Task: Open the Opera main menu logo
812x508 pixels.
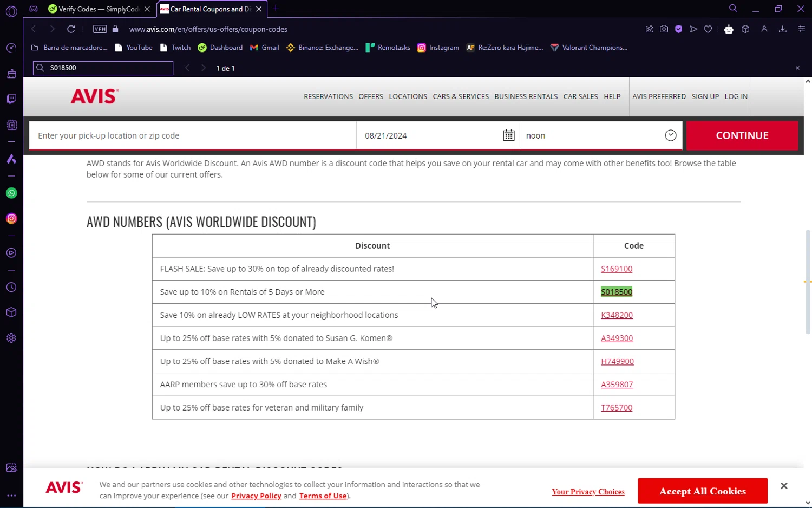Action: click(x=11, y=11)
